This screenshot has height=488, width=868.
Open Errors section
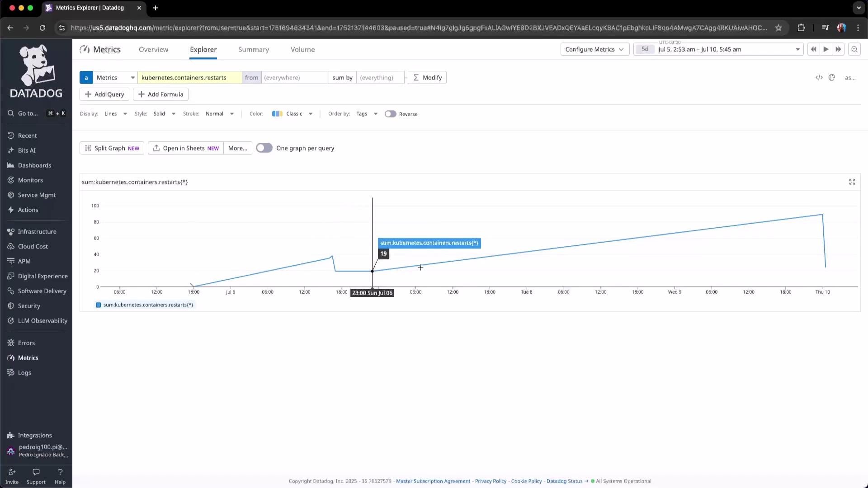[26, 343]
